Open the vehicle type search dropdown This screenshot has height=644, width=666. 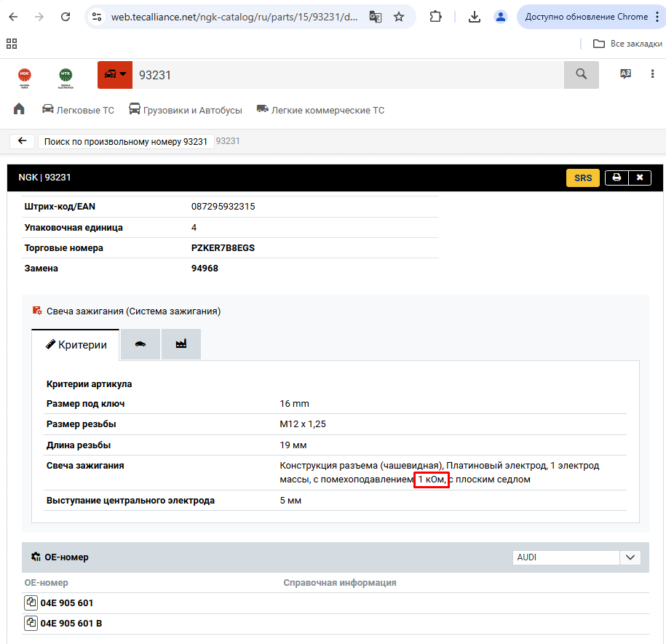pos(115,75)
